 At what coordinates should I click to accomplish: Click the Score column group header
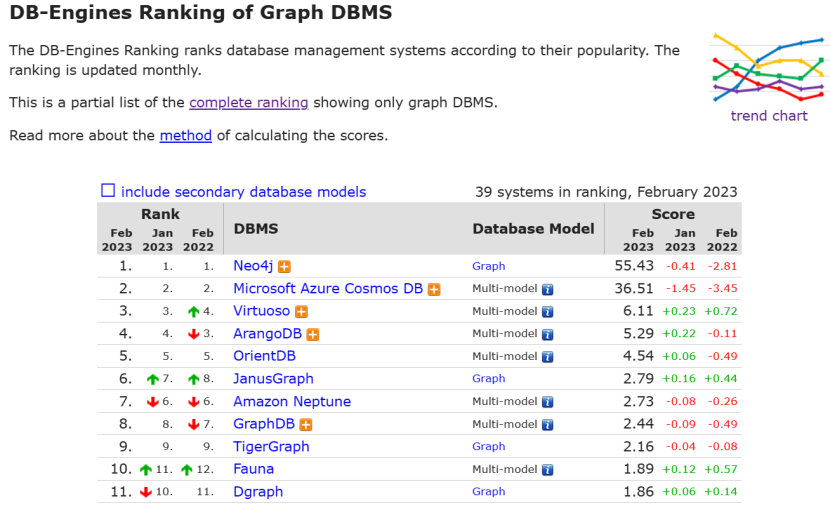(673, 214)
